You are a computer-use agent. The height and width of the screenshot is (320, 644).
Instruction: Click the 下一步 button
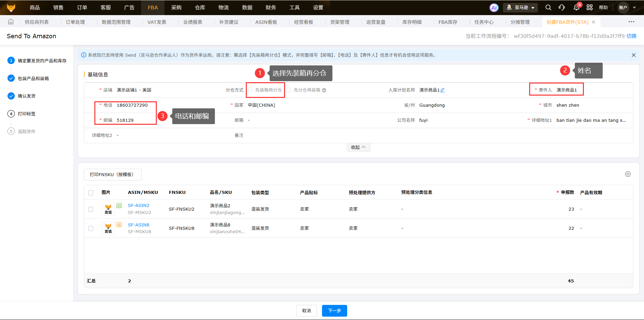pyautogui.click(x=334, y=311)
